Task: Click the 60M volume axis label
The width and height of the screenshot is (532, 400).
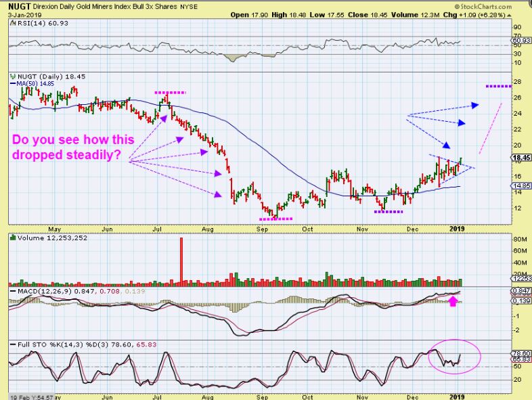Action: coord(520,250)
